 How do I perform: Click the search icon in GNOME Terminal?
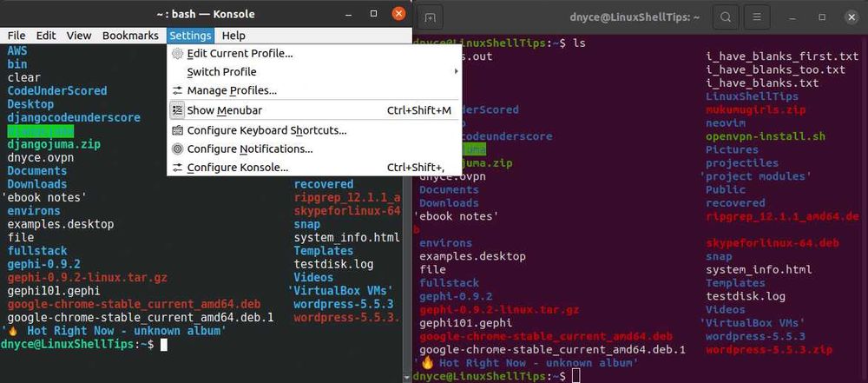[725, 17]
